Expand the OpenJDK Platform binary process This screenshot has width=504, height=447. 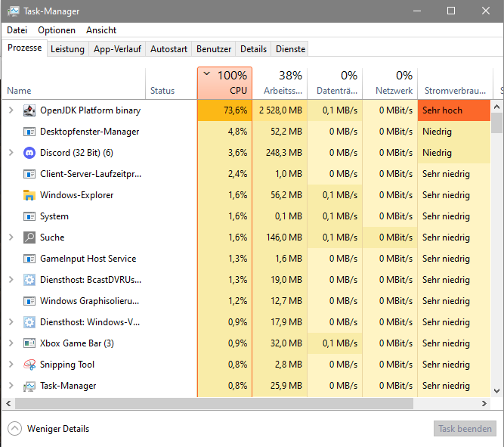pos(11,110)
